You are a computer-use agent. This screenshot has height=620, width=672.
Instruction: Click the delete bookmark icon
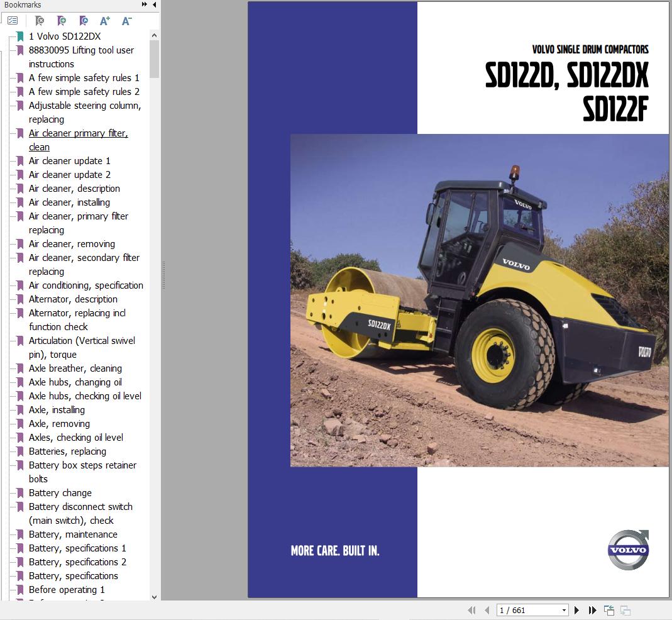(x=39, y=20)
